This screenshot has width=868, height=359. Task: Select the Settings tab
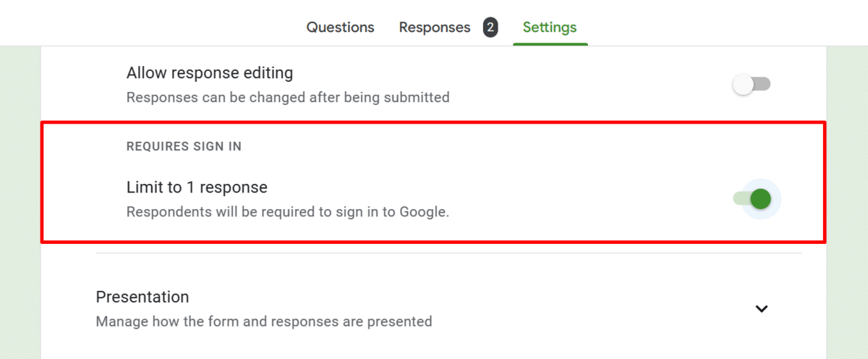click(550, 28)
